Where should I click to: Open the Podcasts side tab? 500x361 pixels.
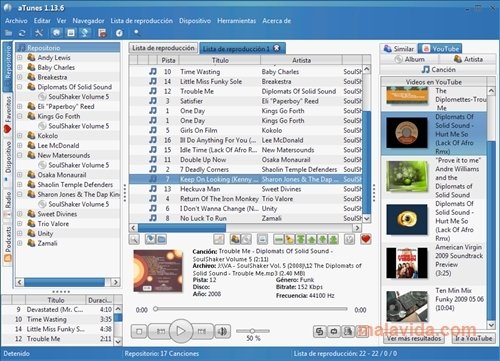[x=8, y=244]
